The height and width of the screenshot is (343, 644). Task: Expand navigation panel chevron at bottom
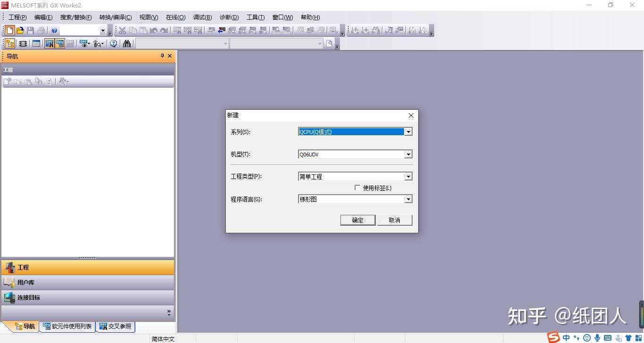(169, 312)
